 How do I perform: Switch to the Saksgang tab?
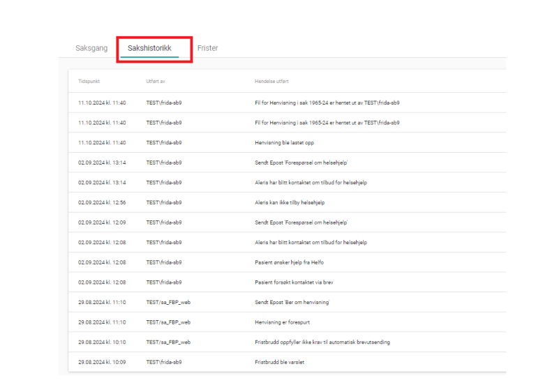point(91,48)
